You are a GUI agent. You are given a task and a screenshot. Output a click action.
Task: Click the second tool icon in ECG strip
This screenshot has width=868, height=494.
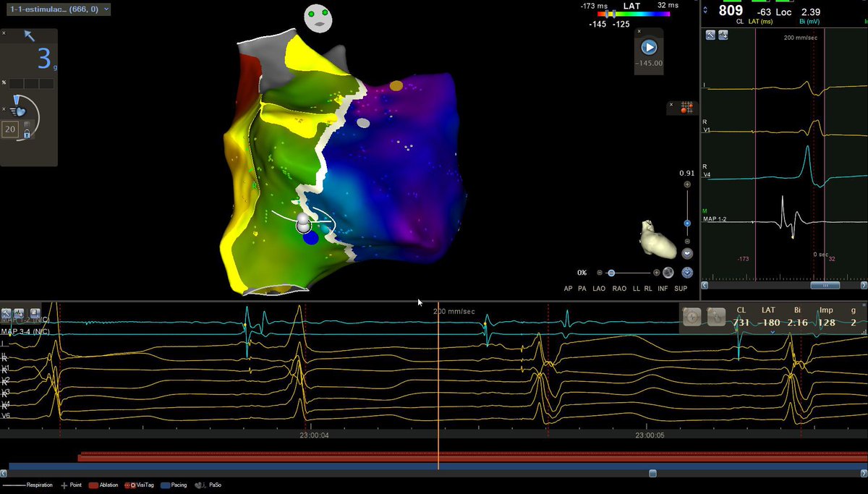[19, 313]
